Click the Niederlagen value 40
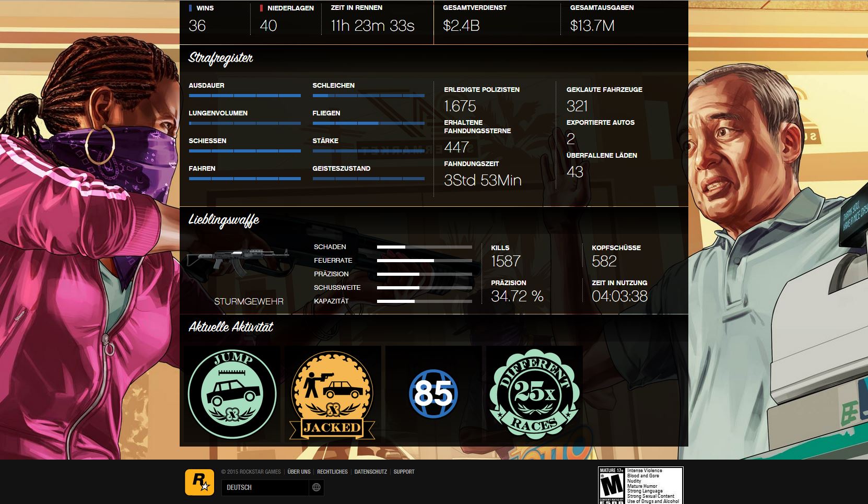Screen dimensions: 868x504 268,26
